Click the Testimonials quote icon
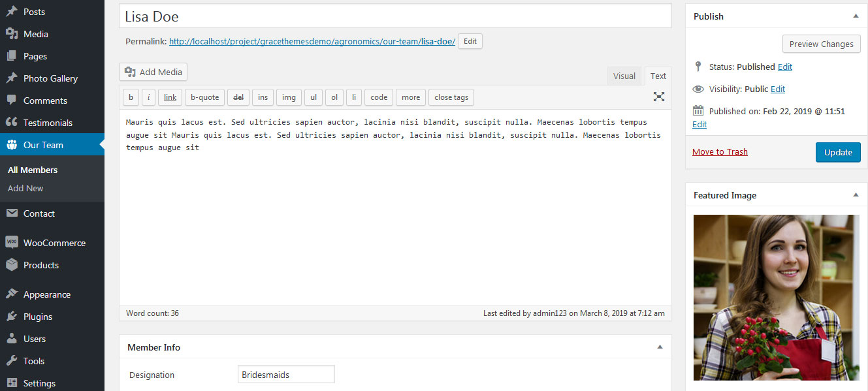The width and height of the screenshot is (868, 391). 12,123
